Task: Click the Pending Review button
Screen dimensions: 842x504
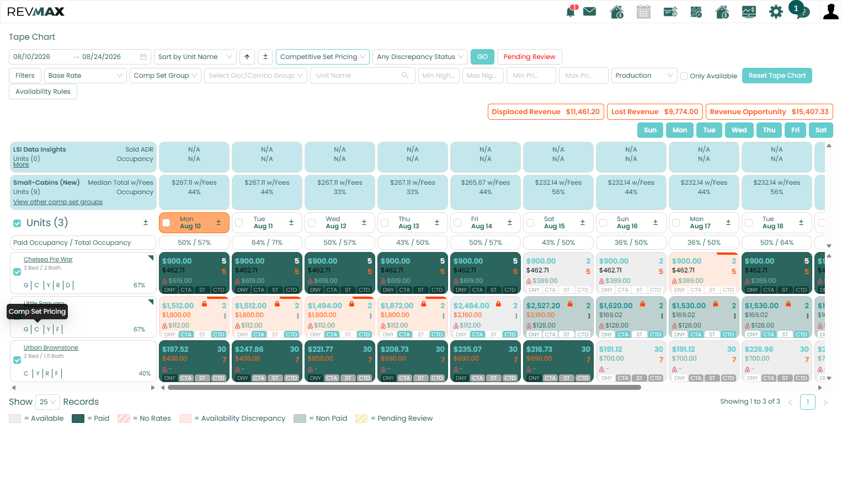Action: pyautogui.click(x=530, y=57)
